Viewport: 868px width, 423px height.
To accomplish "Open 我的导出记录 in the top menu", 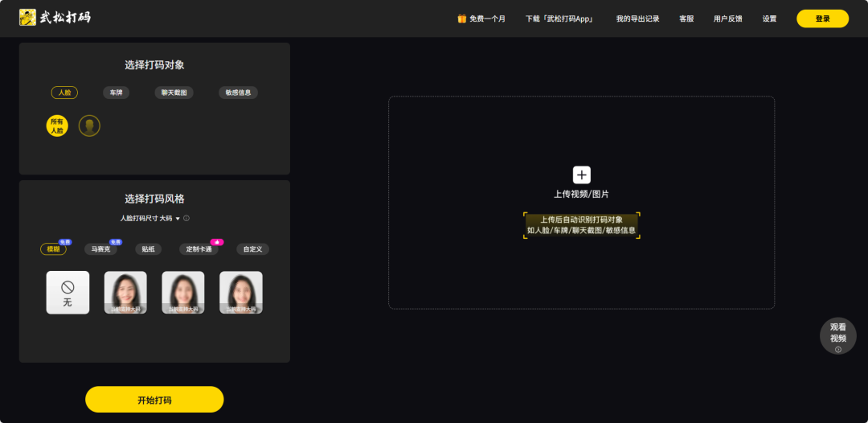I will (637, 18).
